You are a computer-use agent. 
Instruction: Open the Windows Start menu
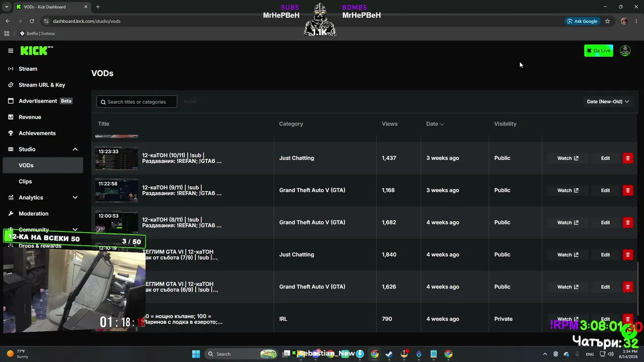tap(196, 354)
